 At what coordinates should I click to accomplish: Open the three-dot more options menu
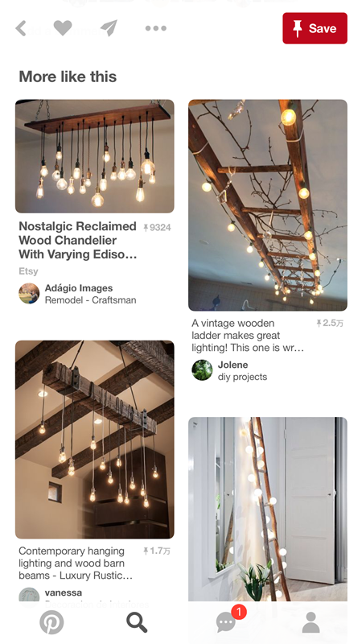click(x=156, y=28)
